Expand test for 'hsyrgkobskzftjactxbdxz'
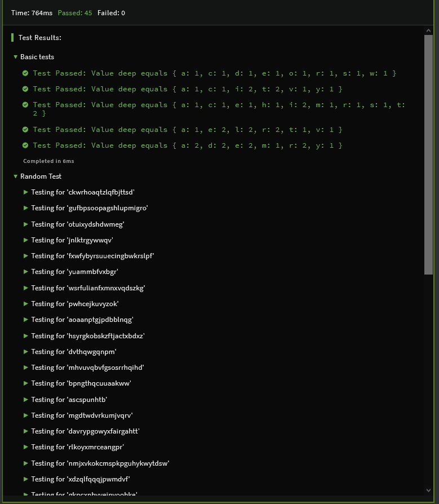 tap(26, 336)
